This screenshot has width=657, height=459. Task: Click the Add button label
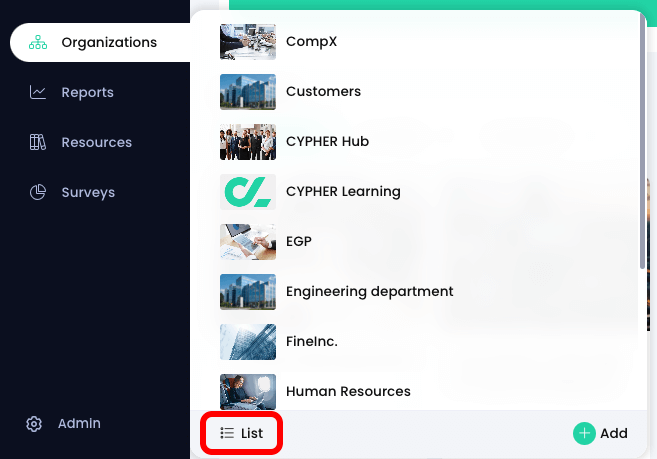[x=614, y=433]
